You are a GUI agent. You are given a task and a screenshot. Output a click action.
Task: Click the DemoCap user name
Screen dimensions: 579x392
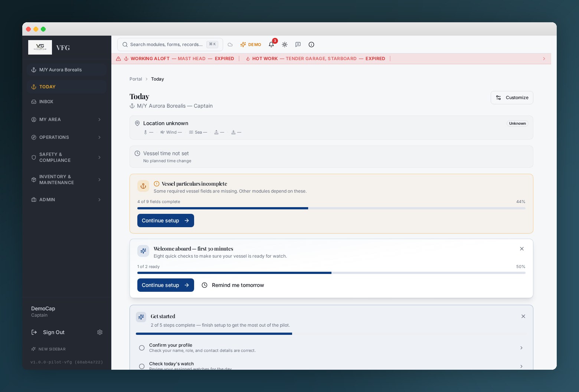[x=43, y=308]
